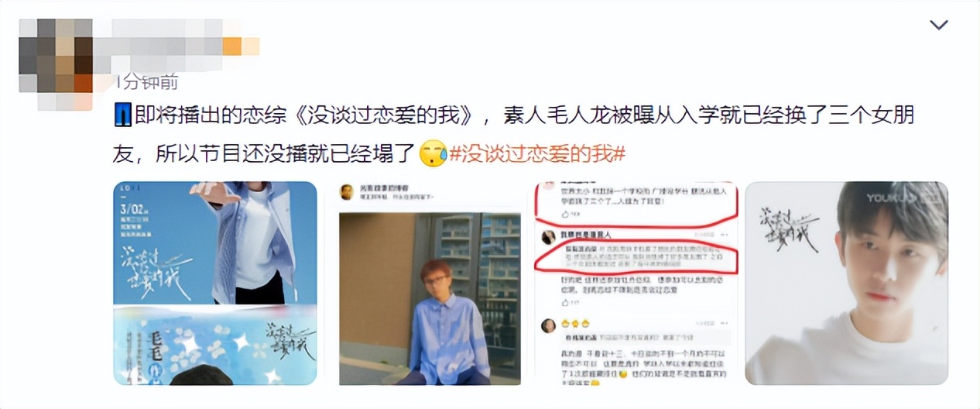Click thumbs-up icon in the first circled comment

pyautogui.click(x=564, y=214)
